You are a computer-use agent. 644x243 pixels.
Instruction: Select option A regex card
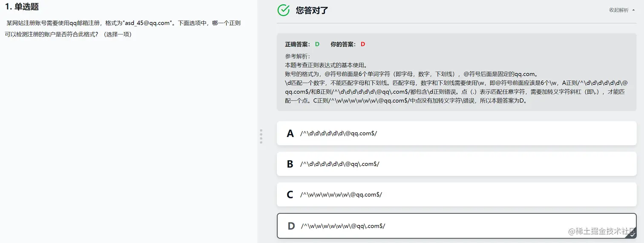pos(457,133)
